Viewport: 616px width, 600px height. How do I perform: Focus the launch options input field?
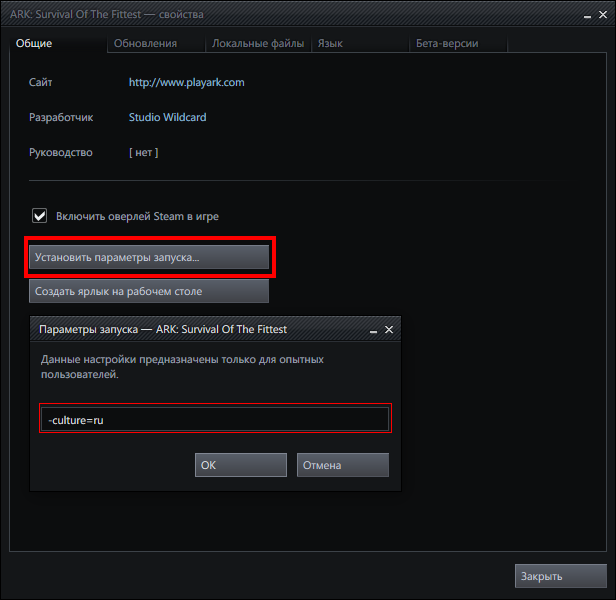pyautogui.click(x=215, y=419)
